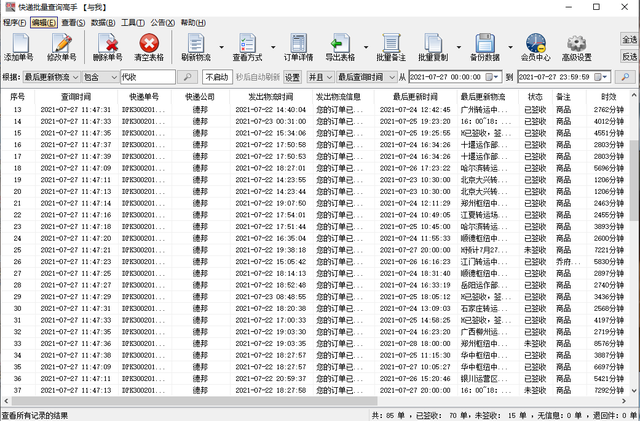This screenshot has height=421, width=640.
Task: Select row 25 with 未签收 status
Action: point(315,250)
